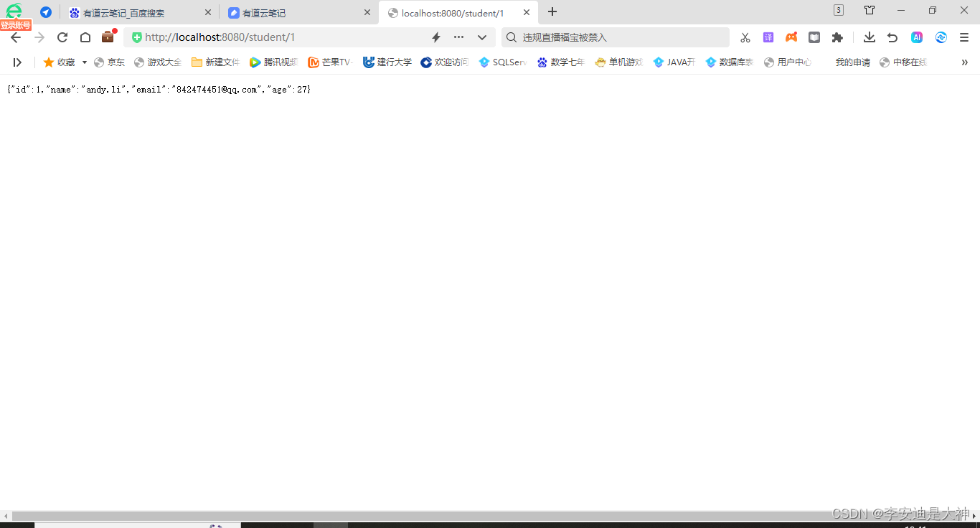
Task: Open the scissors screenshot tool
Action: tap(745, 37)
